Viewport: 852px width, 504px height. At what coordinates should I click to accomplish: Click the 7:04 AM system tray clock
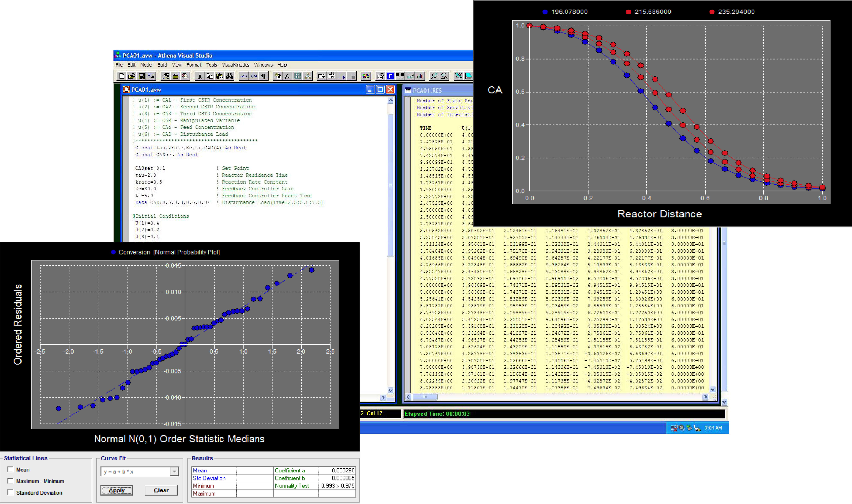(x=713, y=428)
